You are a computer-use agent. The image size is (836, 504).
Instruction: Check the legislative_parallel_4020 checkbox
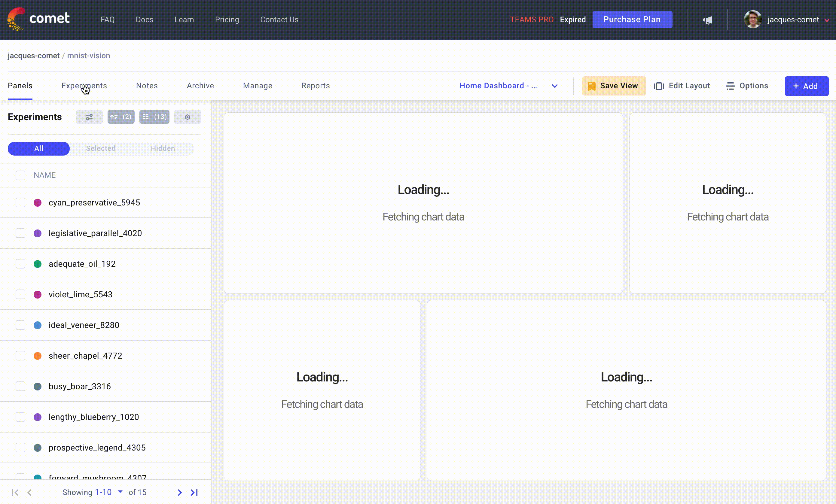coord(20,233)
